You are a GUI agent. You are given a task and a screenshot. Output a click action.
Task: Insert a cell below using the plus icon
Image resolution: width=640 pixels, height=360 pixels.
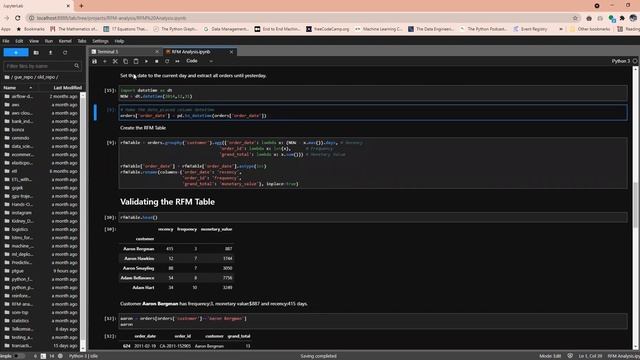[x=105, y=61]
